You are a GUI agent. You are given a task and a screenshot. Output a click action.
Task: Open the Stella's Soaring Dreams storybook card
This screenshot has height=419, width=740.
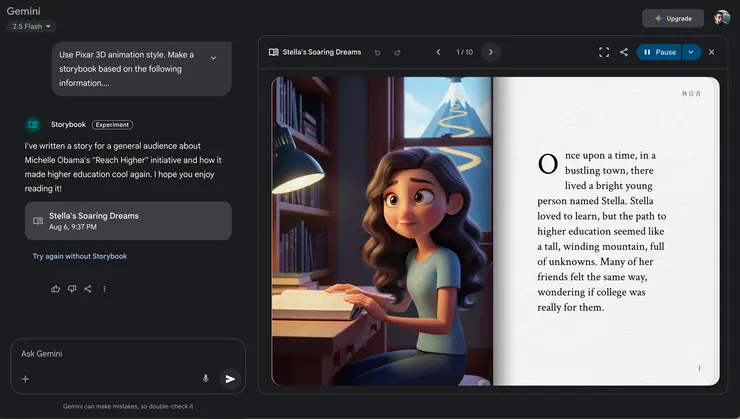point(128,221)
